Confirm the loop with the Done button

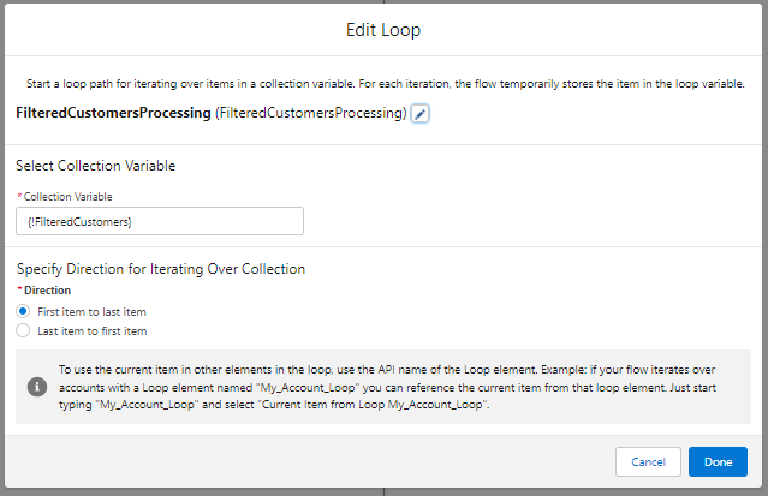click(x=717, y=461)
